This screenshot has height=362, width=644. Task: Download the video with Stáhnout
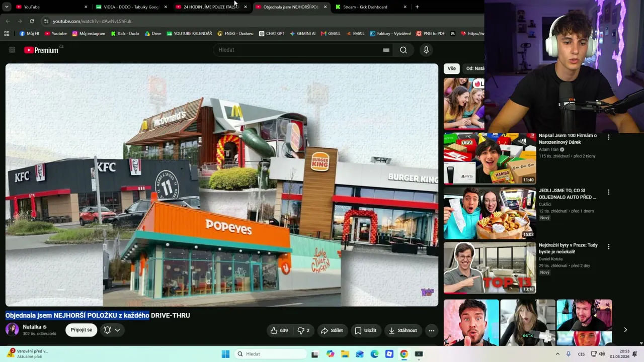[403, 330]
